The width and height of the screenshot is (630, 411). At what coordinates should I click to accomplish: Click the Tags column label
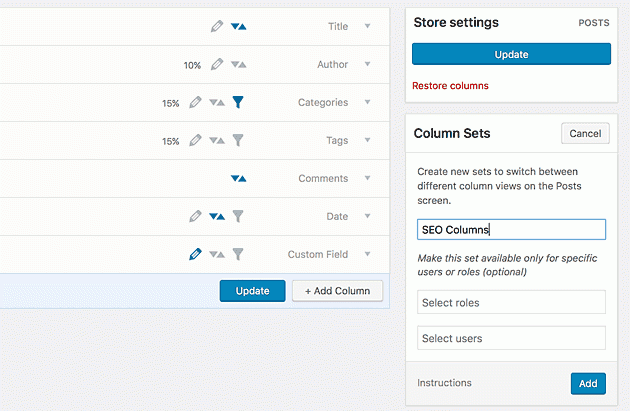tap(337, 141)
